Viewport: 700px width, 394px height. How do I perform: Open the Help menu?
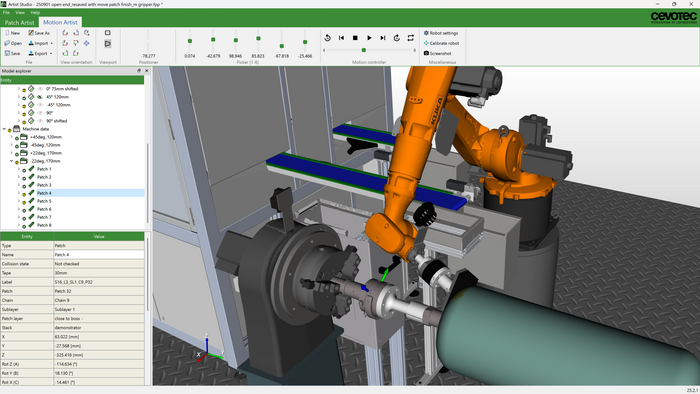click(x=35, y=12)
